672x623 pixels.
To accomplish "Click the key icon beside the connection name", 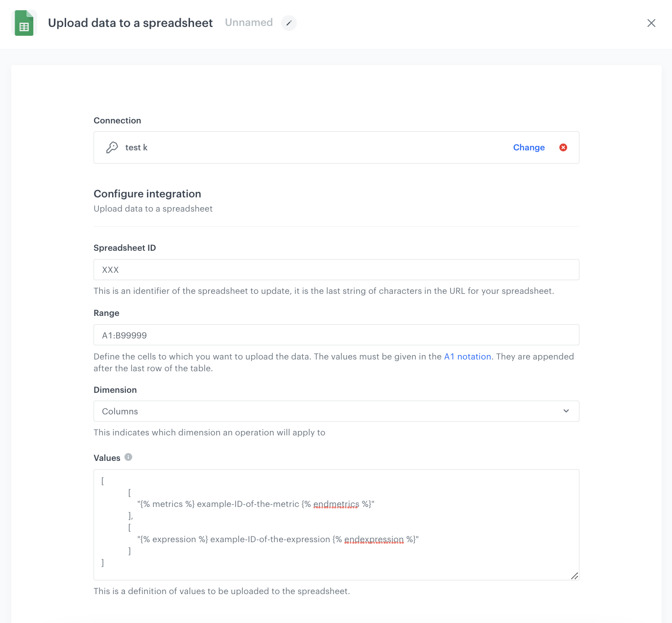I will point(112,147).
